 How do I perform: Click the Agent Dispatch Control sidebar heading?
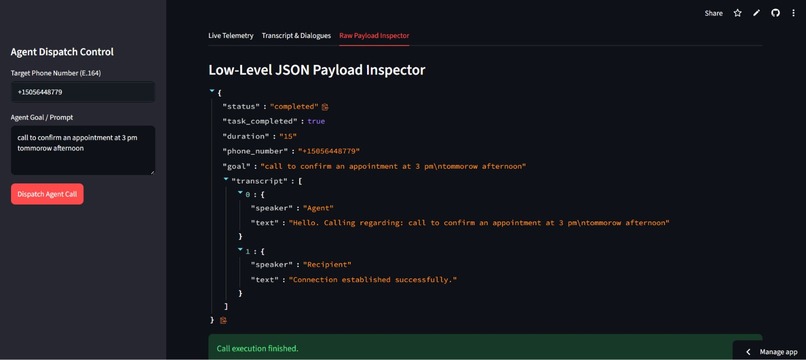pyautogui.click(x=62, y=52)
